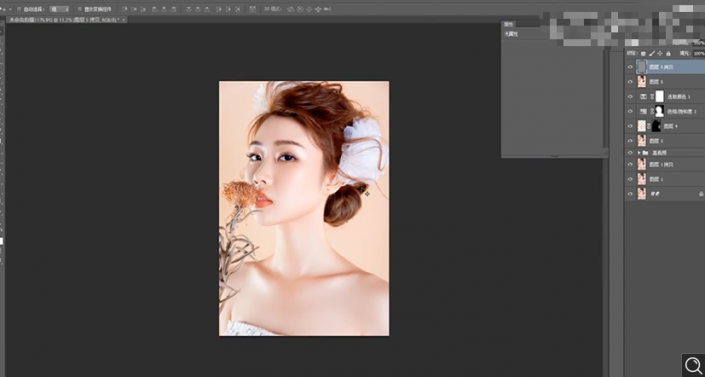Toggle the 自动选择 checkbox
This screenshot has width=705, height=377.
(19, 9)
